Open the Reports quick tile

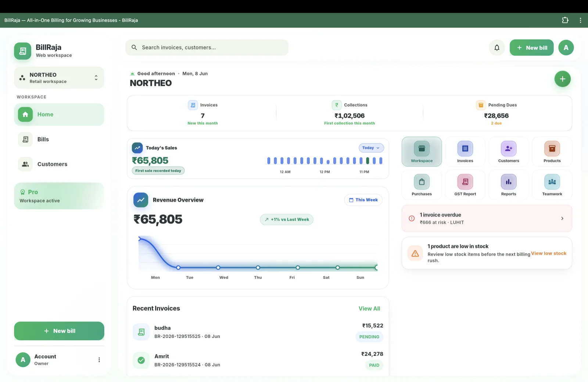(x=509, y=185)
